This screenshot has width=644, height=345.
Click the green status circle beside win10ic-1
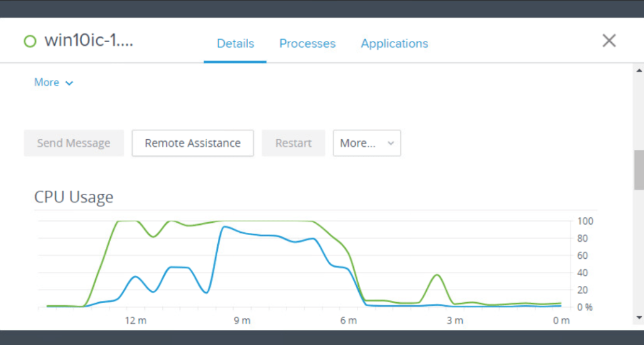click(x=30, y=42)
